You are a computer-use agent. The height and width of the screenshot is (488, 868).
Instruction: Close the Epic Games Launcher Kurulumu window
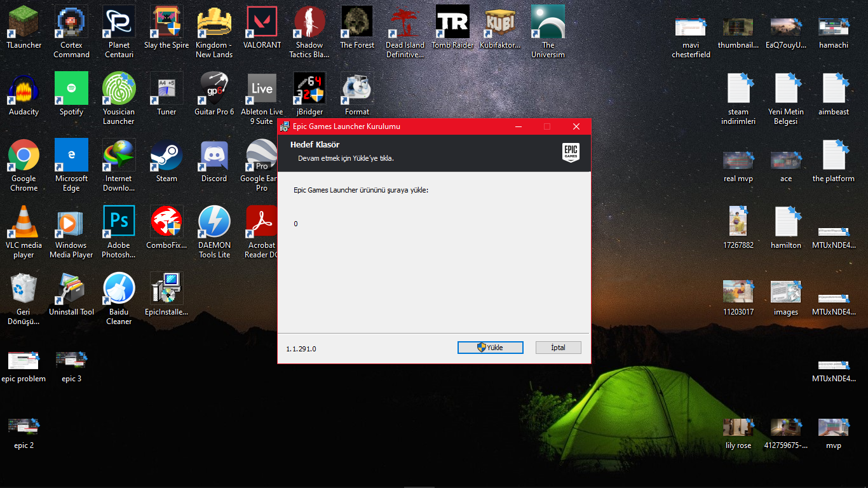576,126
